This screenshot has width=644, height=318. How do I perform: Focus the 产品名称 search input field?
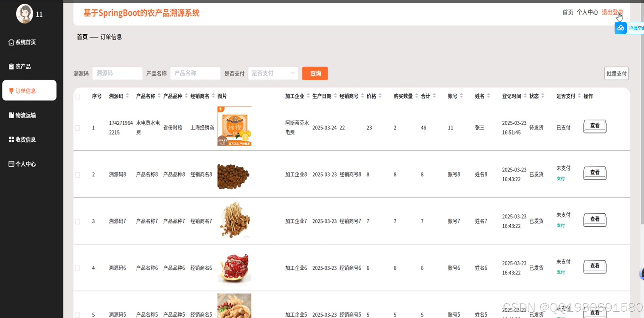coord(195,73)
